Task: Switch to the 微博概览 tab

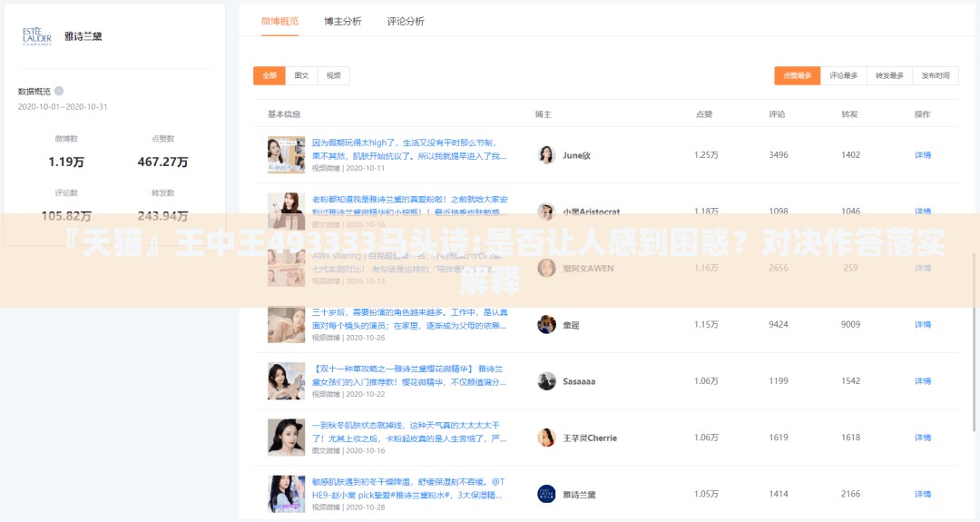Action: 280,21
